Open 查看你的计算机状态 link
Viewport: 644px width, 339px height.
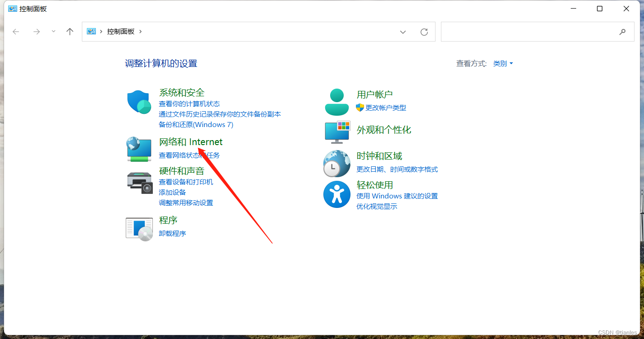189,104
